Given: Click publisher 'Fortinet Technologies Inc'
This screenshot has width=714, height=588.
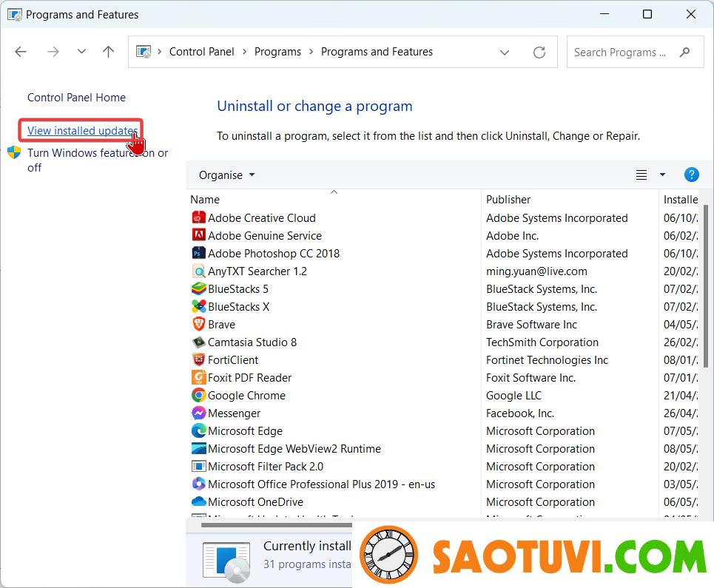Looking at the screenshot, I should (547, 360).
